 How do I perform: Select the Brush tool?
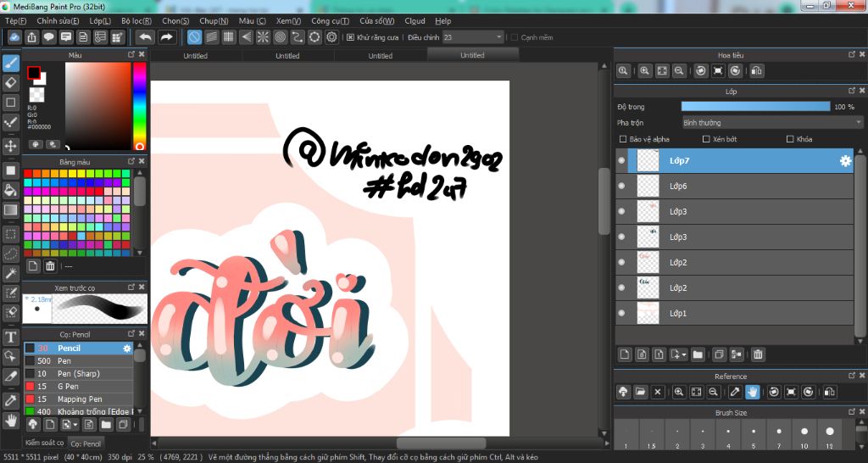[x=10, y=64]
